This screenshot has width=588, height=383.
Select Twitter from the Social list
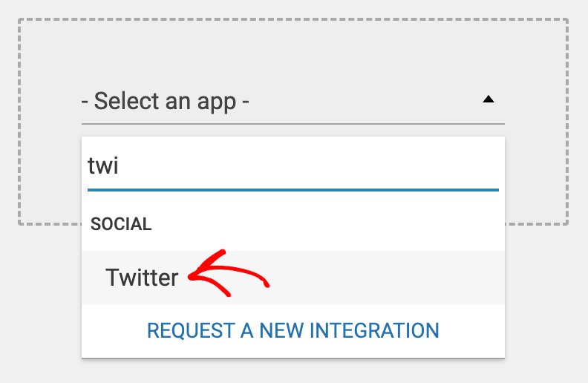click(x=142, y=278)
